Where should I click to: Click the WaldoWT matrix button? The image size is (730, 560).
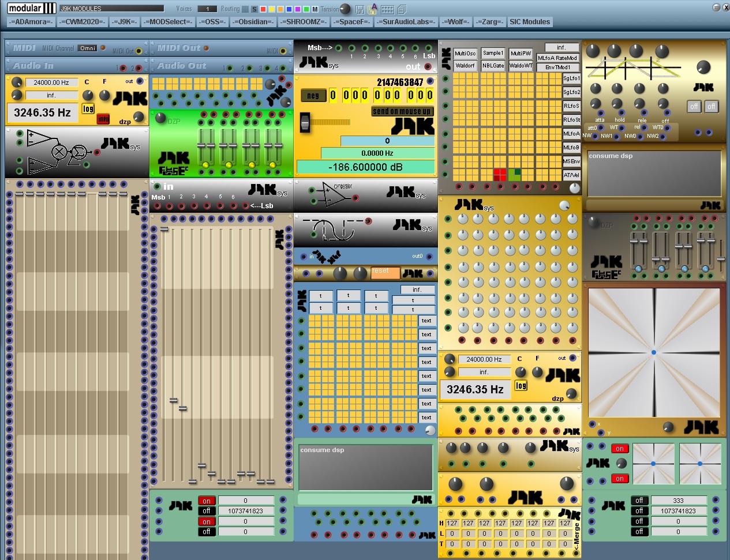tap(521, 66)
